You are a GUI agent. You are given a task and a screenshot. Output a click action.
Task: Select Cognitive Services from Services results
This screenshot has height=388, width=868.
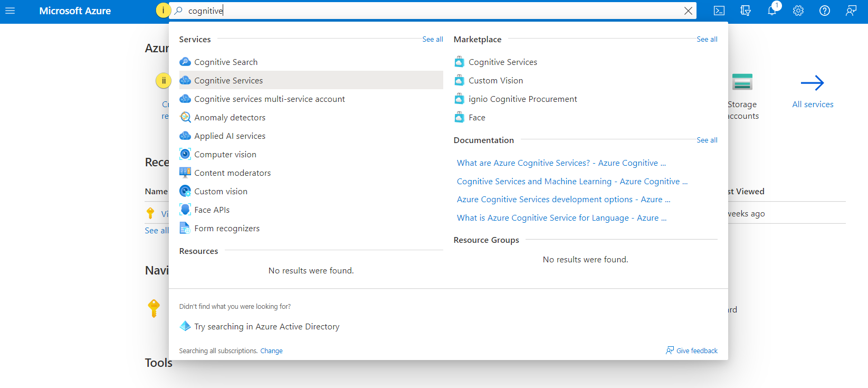[x=228, y=80]
